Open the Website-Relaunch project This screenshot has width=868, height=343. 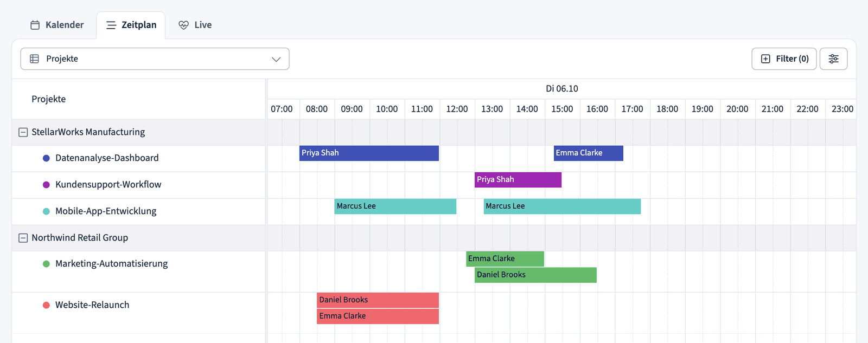(x=92, y=305)
